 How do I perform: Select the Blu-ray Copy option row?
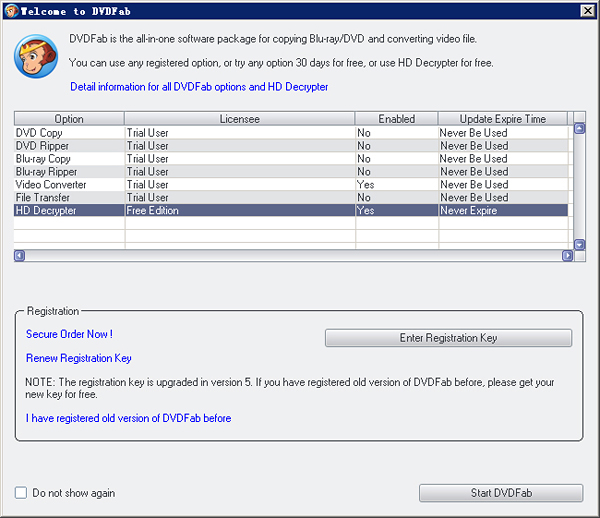(291, 159)
